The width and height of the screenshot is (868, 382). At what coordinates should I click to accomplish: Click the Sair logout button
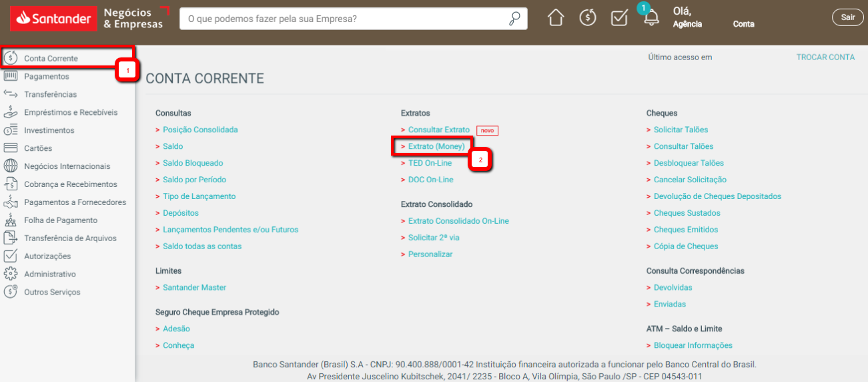click(847, 17)
